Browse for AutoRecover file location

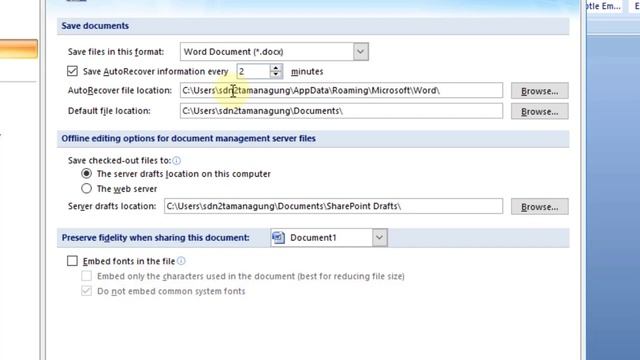point(539,91)
